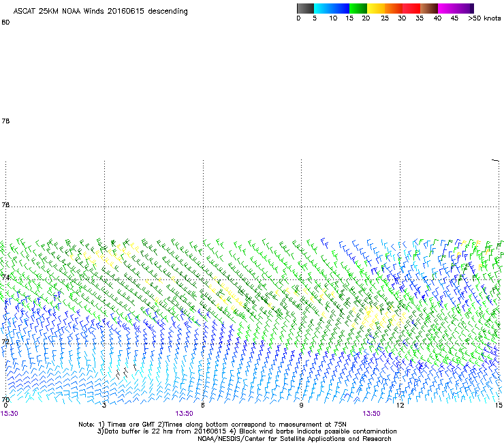Image resolution: width=504 pixels, height=443 pixels.
Task: Click legend value 0 under the color bar
Action: (298, 18)
